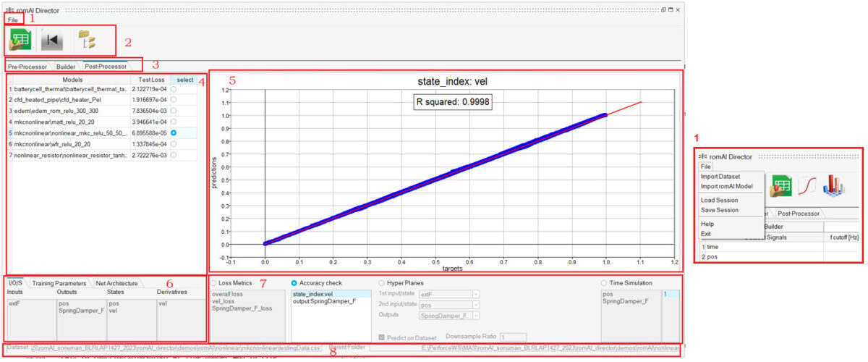Select output:SpringDamper_F in Accuracy check list
Viewport: 868px width, 362px height.
324,301
